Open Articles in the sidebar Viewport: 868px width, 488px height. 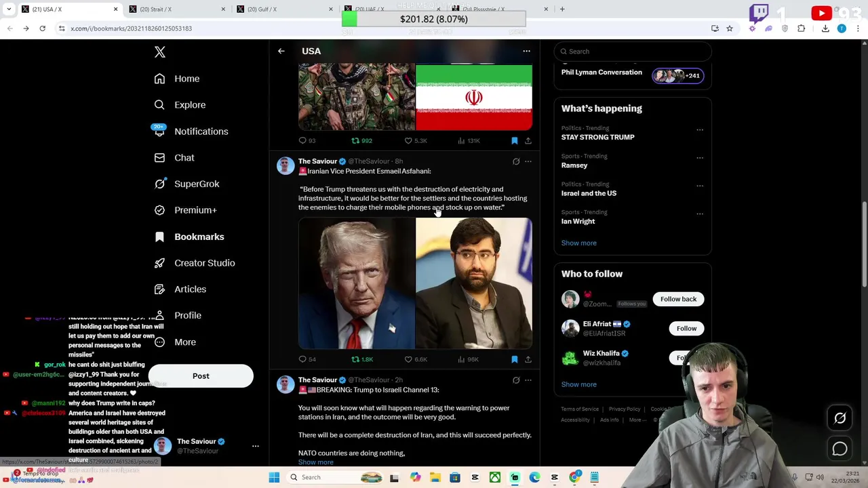(x=180, y=289)
